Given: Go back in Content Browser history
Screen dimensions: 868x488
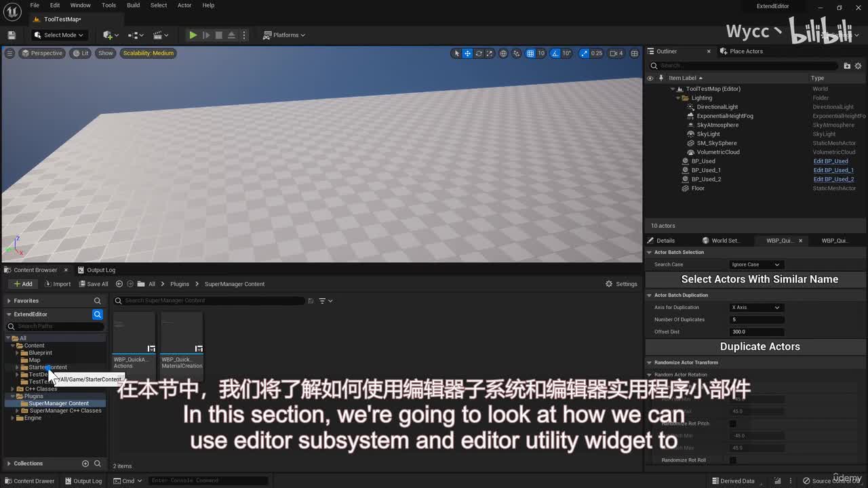Looking at the screenshot, I should [x=119, y=284].
